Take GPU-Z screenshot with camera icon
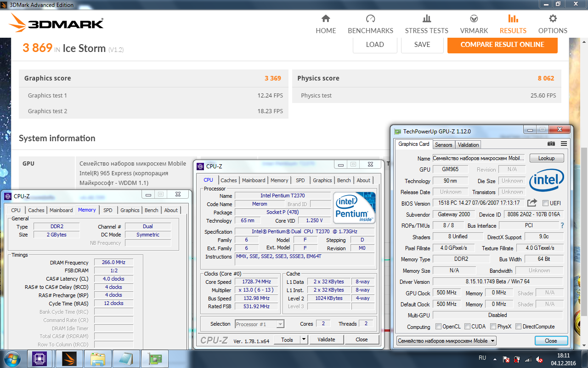This screenshot has width=588, height=368. click(551, 144)
